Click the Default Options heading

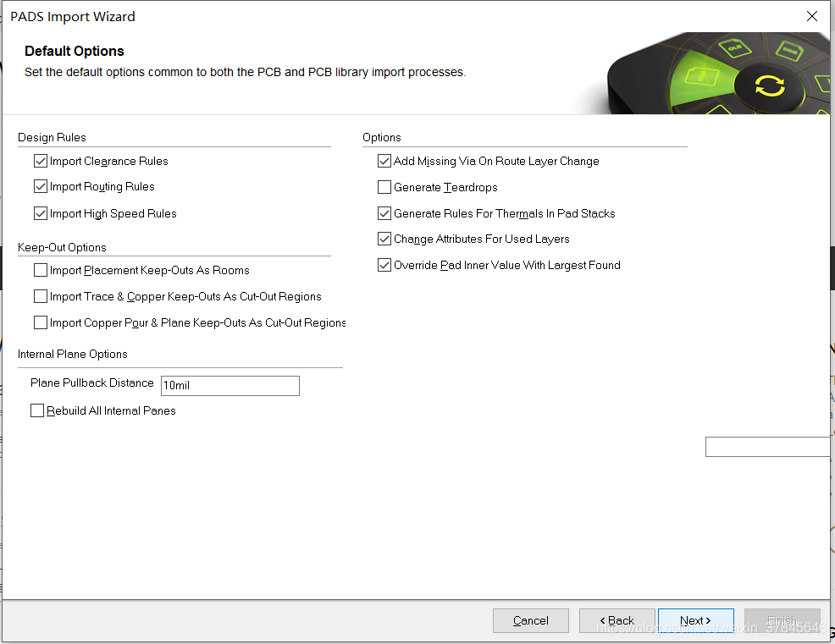(x=74, y=51)
